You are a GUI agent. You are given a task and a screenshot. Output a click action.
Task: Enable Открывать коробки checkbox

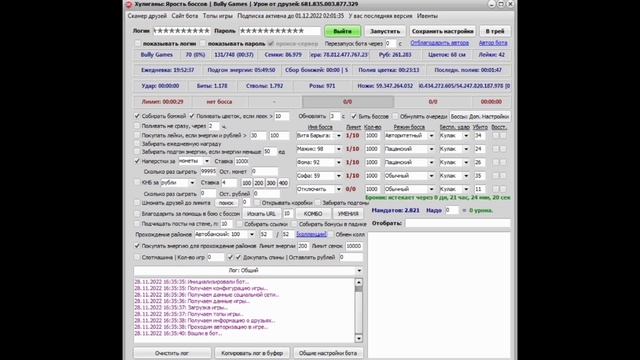click(x=257, y=202)
